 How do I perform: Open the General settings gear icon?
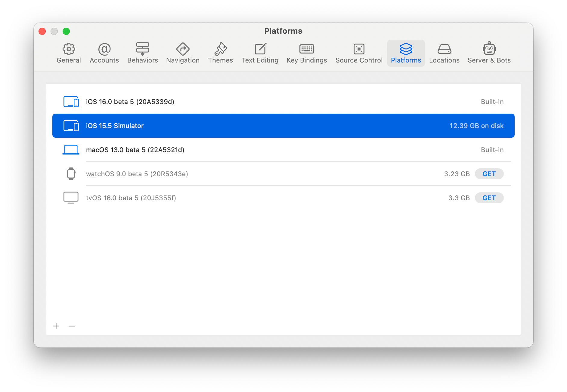69,49
